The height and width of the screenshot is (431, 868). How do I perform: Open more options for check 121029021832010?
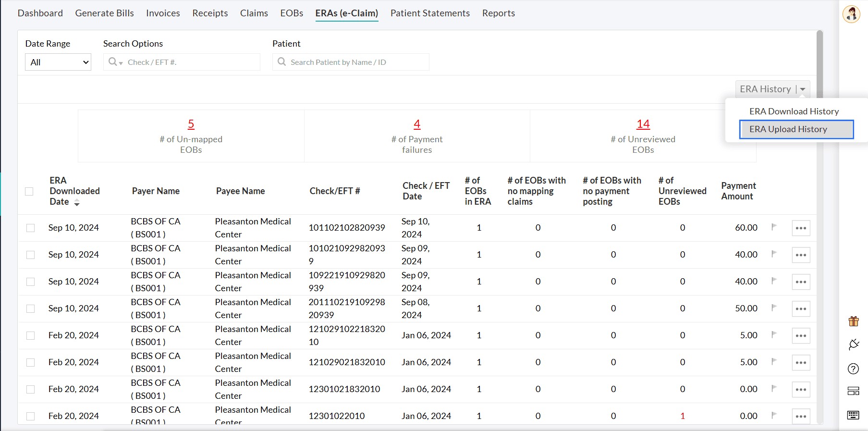[801, 363]
